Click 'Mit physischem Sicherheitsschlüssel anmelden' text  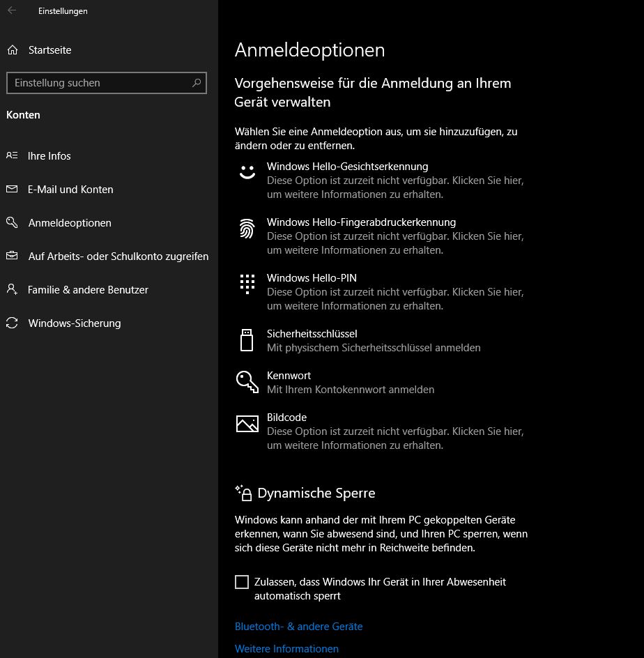tap(374, 347)
